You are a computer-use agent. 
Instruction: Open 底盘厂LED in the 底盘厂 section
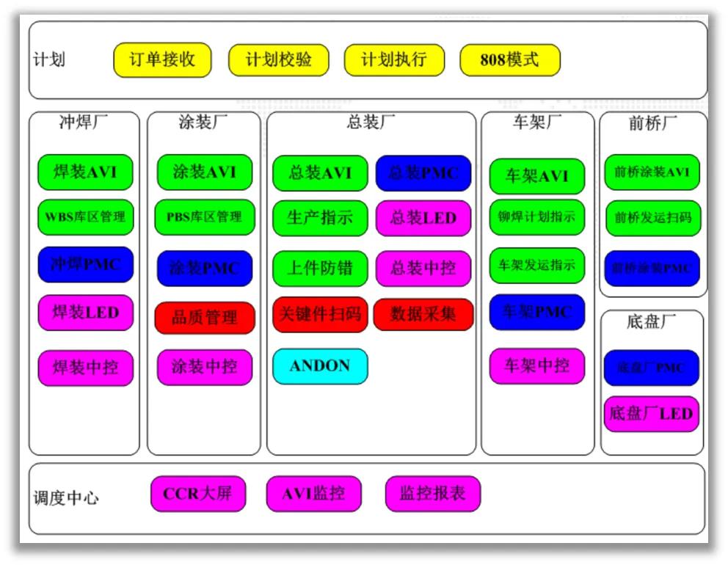[x=651, y=414]
